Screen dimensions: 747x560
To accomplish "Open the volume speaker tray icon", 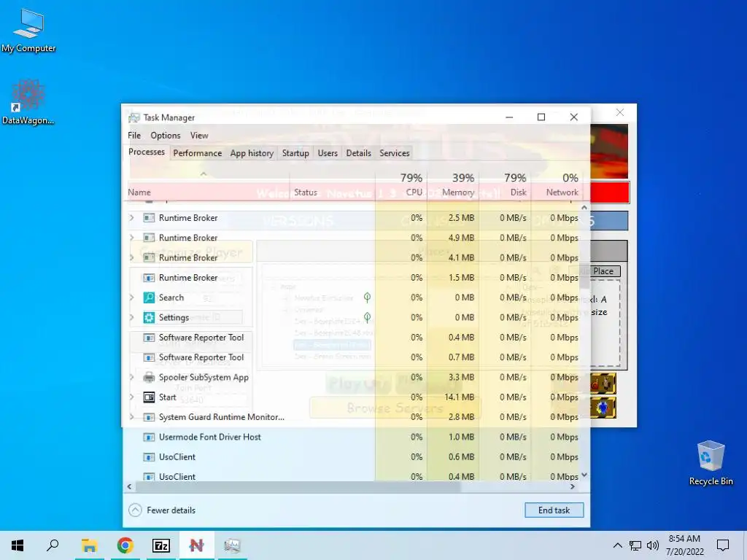I will click(653, 545).
